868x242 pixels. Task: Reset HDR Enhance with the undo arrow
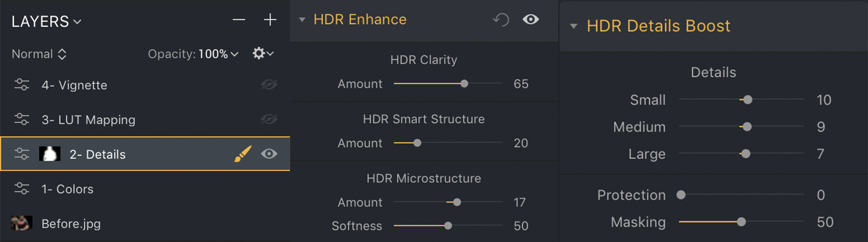(500, 20)
